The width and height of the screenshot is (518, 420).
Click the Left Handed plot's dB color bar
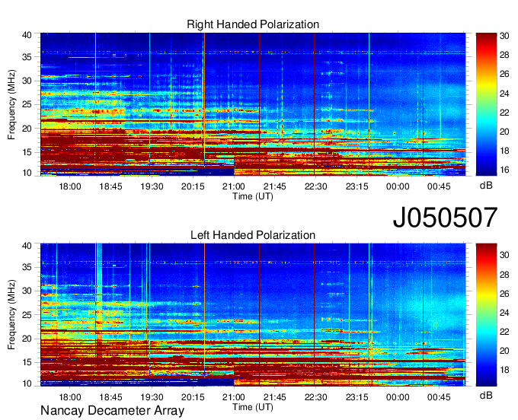click(486, 315)
